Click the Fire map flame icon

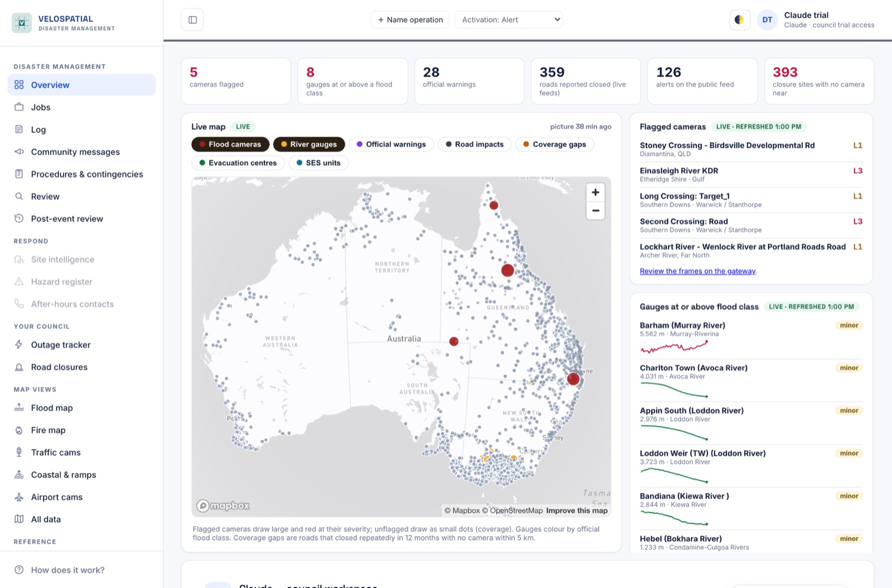tap(19, 430)
